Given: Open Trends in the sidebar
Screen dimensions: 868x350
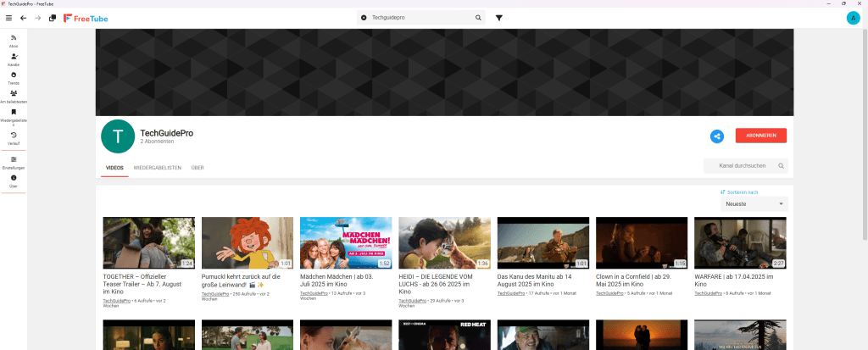Looking at the screenshot, I should [x=14, y=78].
